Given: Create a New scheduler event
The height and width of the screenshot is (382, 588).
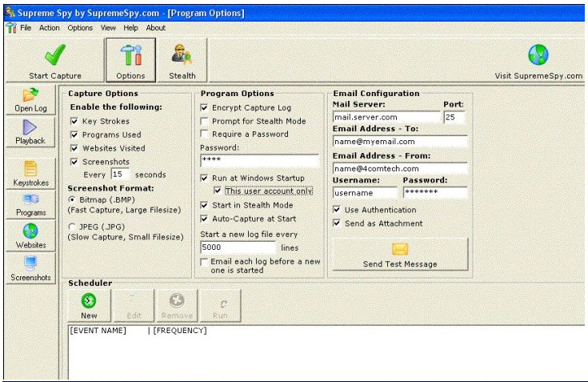Looking at the screenshot, I should (x=89, y=306).
